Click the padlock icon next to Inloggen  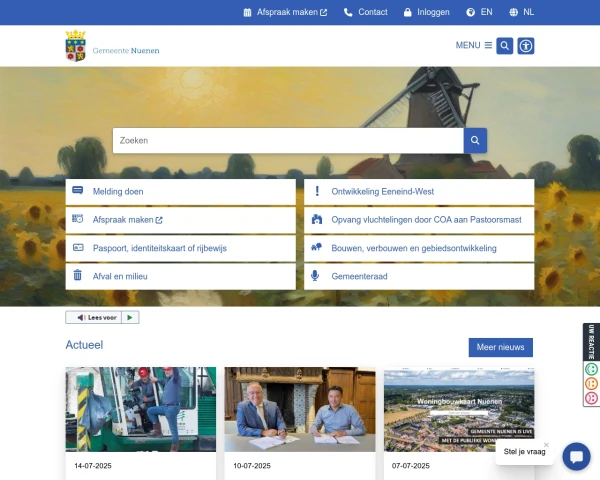click(x=408, y=12)
